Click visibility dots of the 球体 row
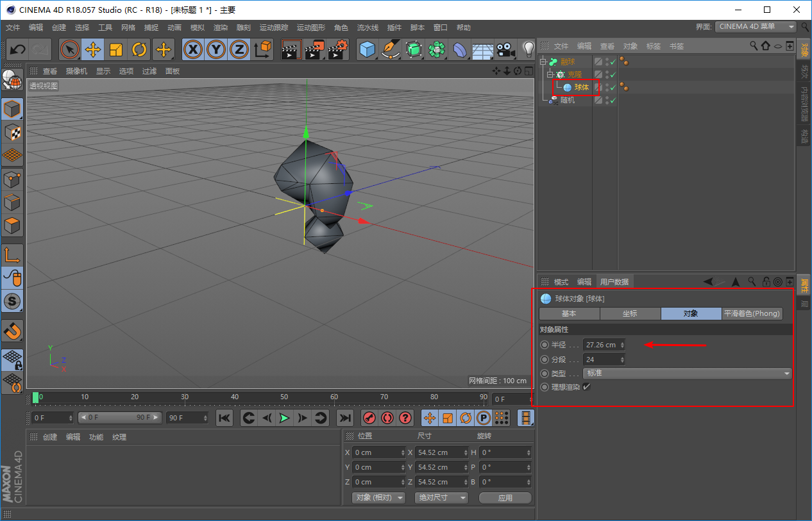This screenshot has width=812, height=521. [x=607, y=87]
